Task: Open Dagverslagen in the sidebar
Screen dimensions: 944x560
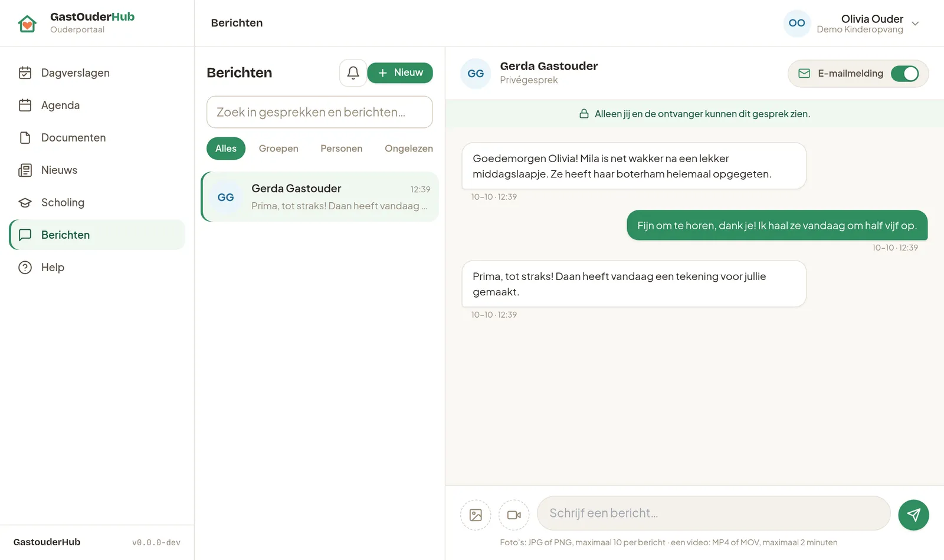Action: coord(97,73)
